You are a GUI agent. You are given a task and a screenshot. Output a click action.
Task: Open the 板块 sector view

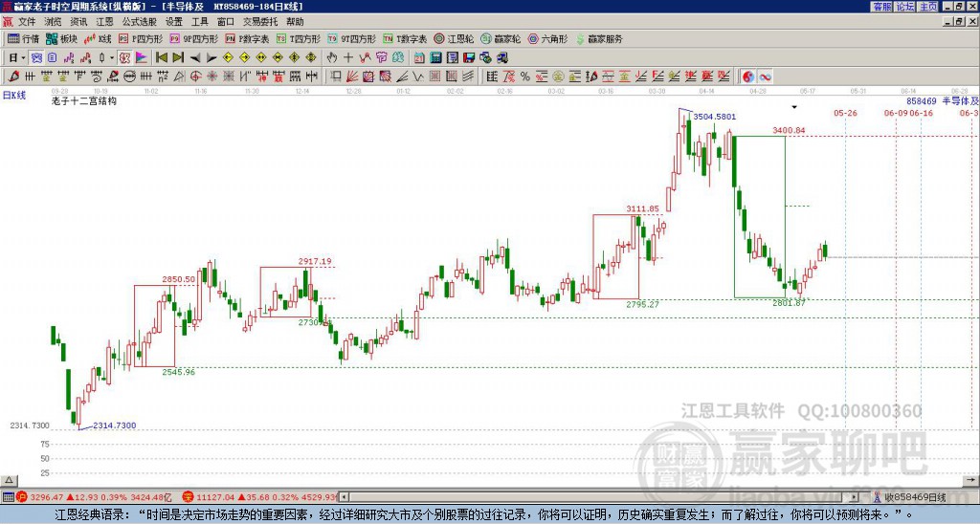pyautogui.click(x=62, y=38)
